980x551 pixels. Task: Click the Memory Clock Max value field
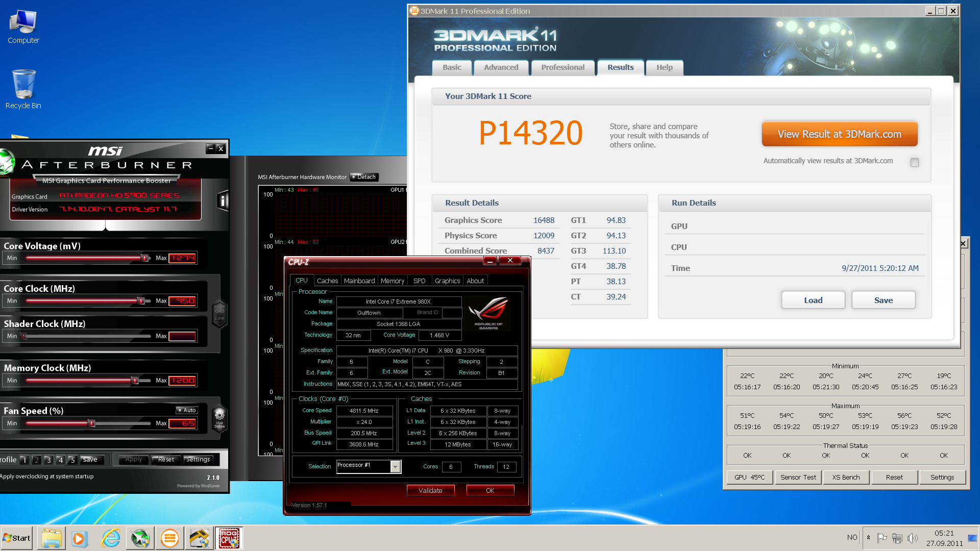pos(182,381)
